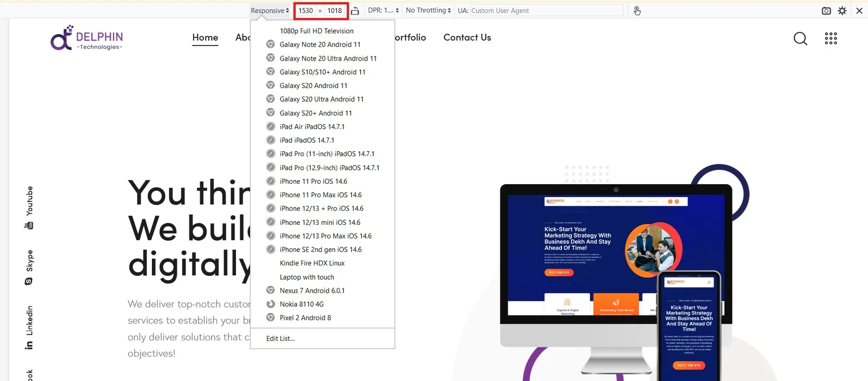The image size is (868, 381).
Task: Select 1080p Full HD Television device
Action: pyautogui.click(x=322, y=31)
